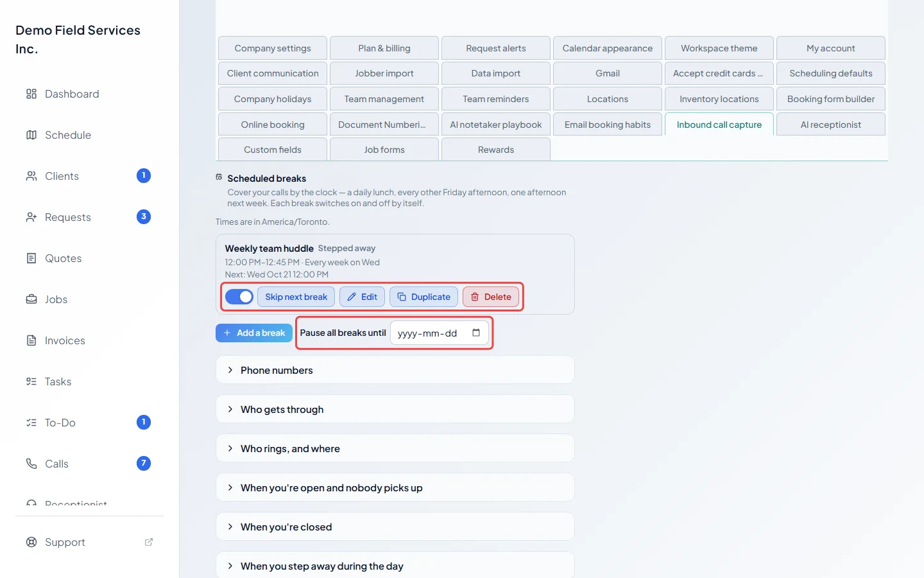Image resolution: width=924 pixels, height=578 pixels.
Task: Click the Inbound call capture tab
Action: pyautogui.click(x=719, y=125)
